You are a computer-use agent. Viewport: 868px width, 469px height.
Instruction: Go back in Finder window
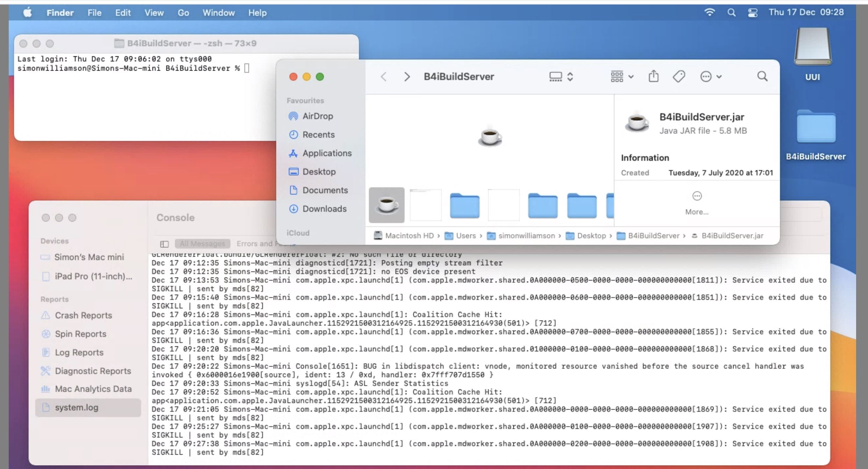[384, 77]
